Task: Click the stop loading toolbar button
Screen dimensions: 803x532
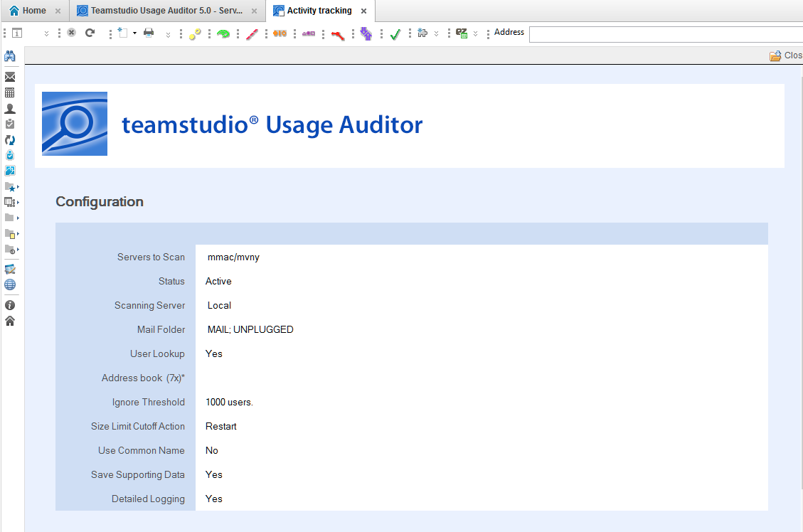Action: (x=71, y=33)
